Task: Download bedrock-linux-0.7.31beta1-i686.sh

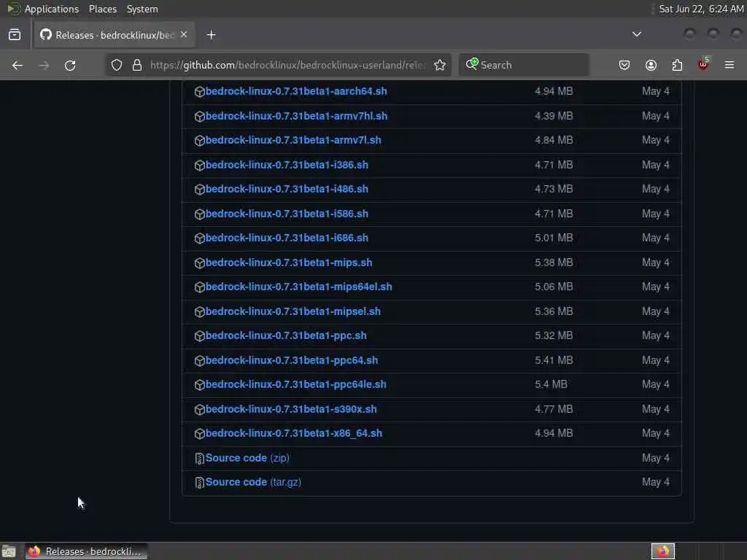Action: tap(287, 238)
